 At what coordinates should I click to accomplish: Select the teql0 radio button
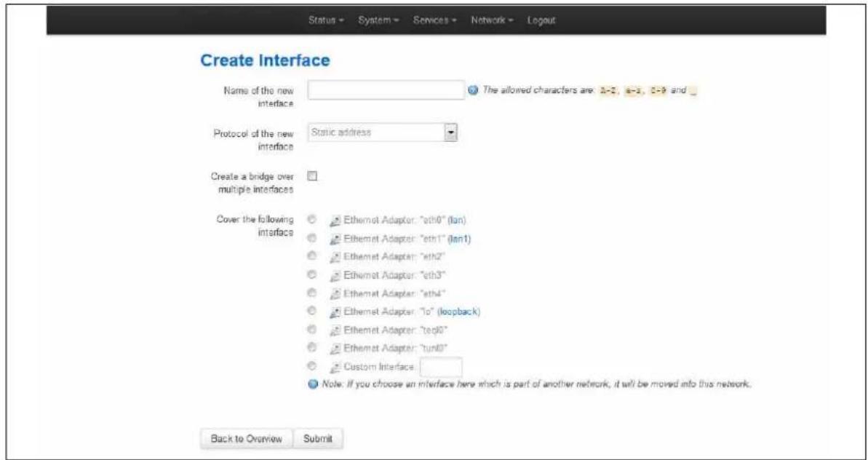pyautogui.click(x=312, y=330)
